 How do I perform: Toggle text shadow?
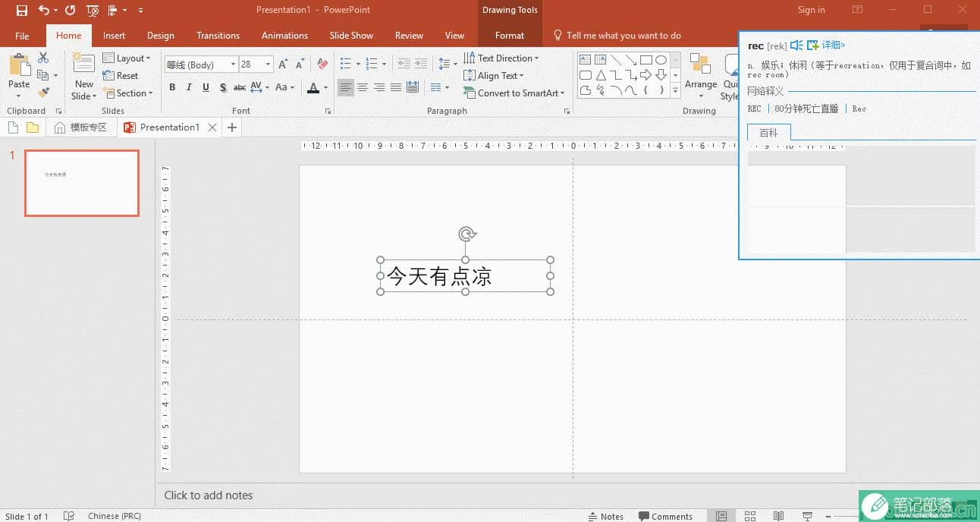pyautogui.click(x=223, y=87)
